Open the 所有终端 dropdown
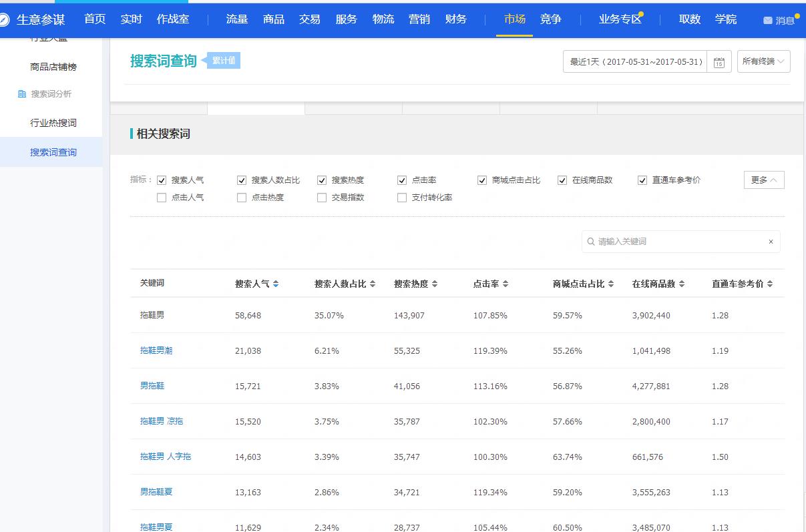Screen dimensions: 806x532 [x=763, y=61]
